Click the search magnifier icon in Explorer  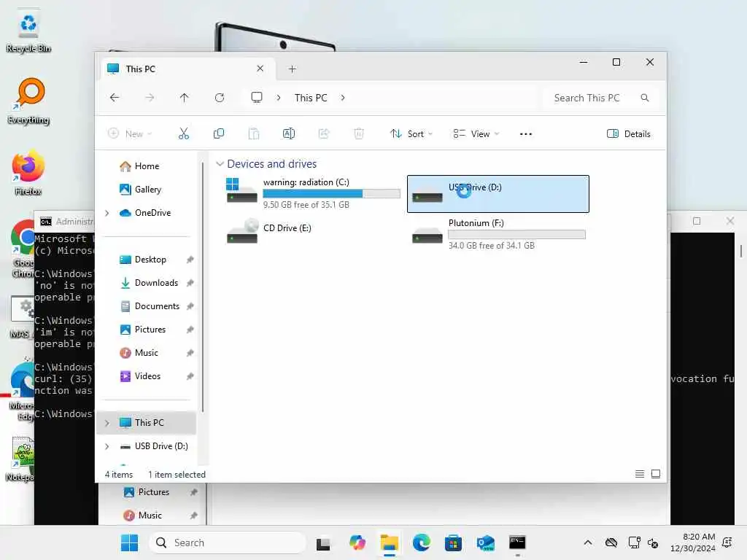point(645,98)
